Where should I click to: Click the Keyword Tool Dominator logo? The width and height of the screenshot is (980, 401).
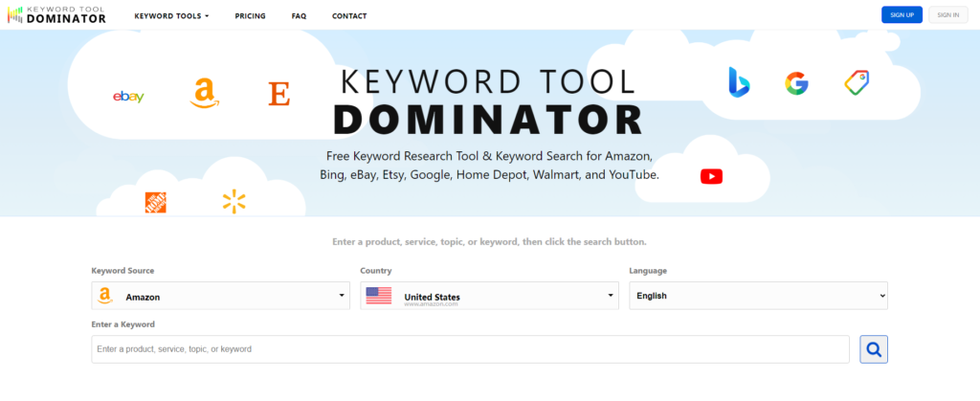click(56, 15)
